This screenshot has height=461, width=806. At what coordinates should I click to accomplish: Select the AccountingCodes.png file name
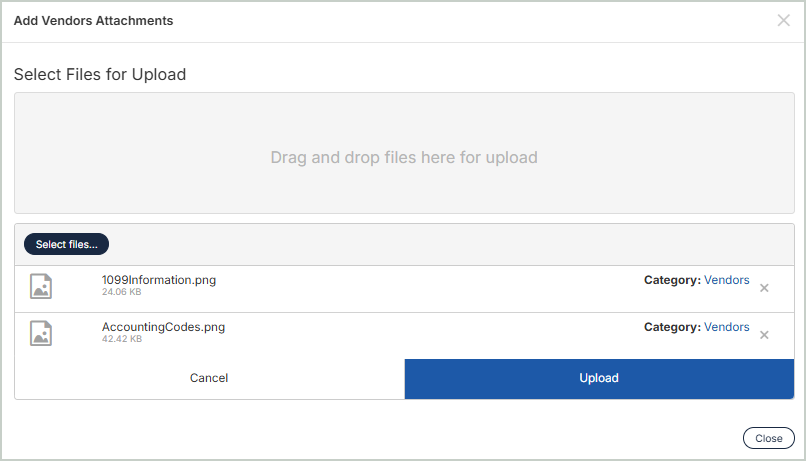(163, 327)
